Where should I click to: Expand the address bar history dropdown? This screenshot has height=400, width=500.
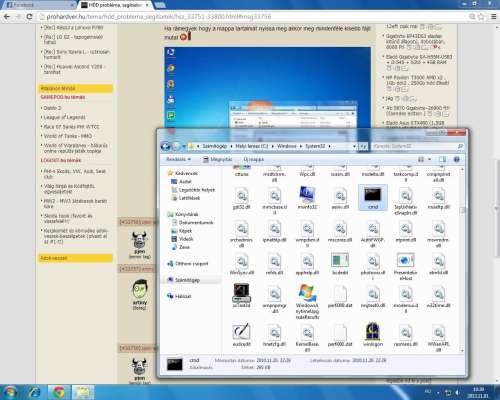point(354,146)
